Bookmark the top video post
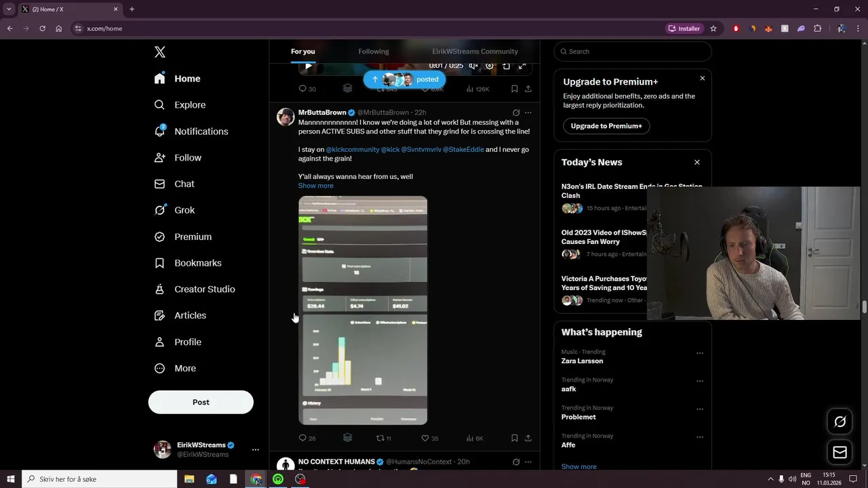Image resolution: width=868 pixels, height=488 pixels. point(515,89)
